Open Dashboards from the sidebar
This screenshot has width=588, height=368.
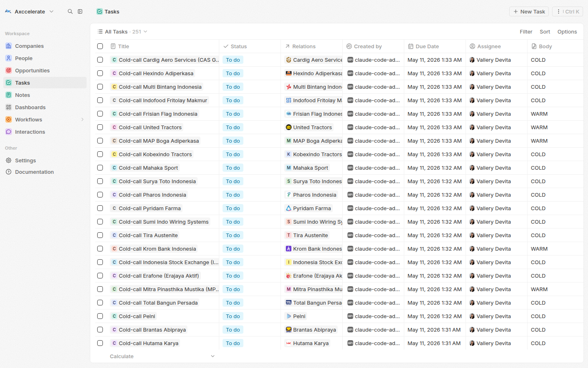(45, 107)
